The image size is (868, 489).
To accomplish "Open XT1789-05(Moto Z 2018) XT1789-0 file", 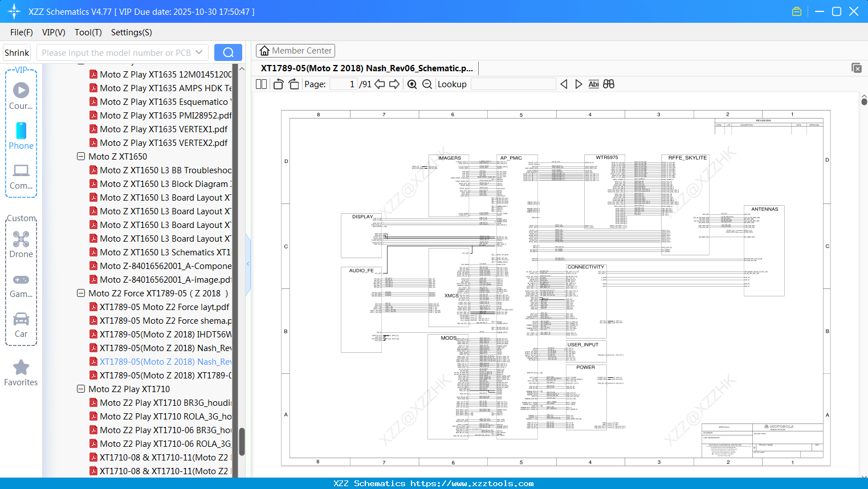I will pyautogui.click(x=165, y=375).
